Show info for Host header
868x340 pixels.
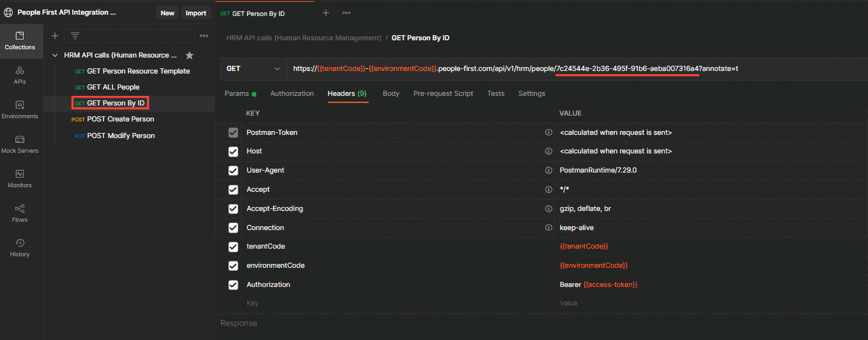(x=548, y=151)
